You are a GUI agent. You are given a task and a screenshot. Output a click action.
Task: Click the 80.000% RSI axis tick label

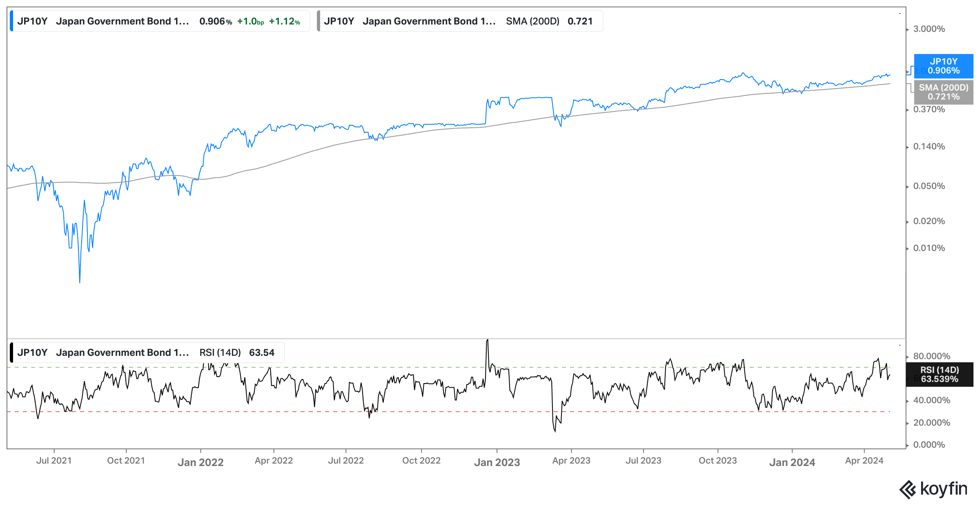click(x=931, y=356)
